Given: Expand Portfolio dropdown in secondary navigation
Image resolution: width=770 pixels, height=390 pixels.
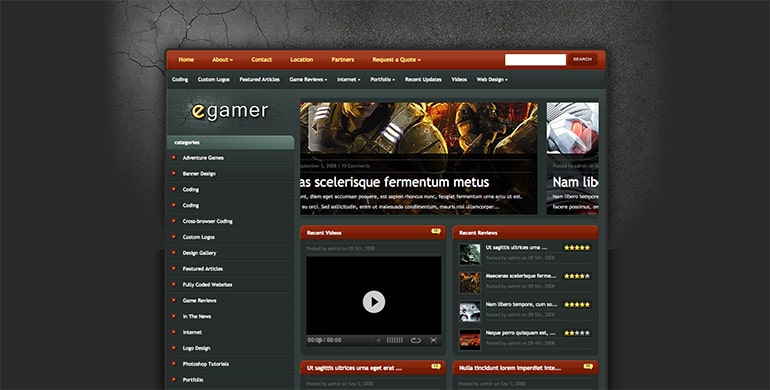Looking at the screenshot, I should [383, 80].
